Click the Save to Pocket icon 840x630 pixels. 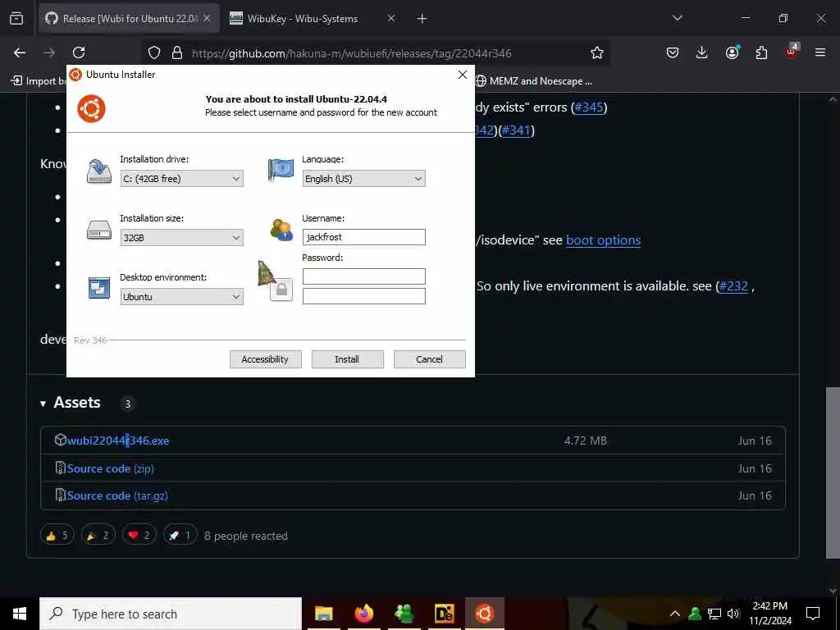click(x=673, y=52)
